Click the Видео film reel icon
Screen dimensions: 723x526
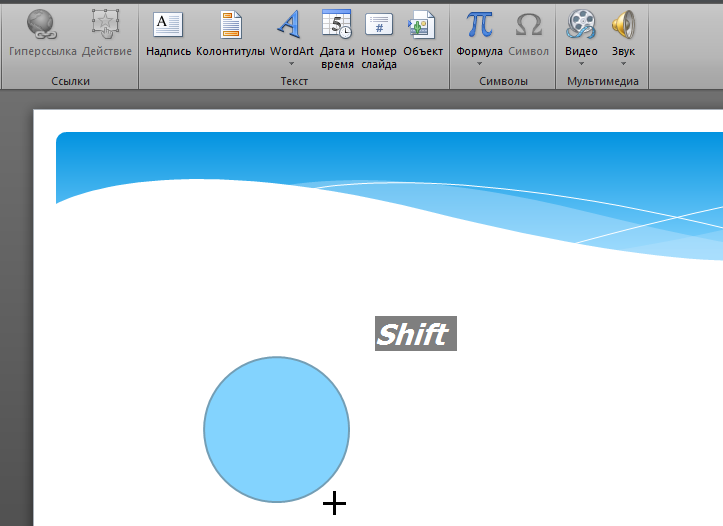pyautogui.click(x=581, y=24)
